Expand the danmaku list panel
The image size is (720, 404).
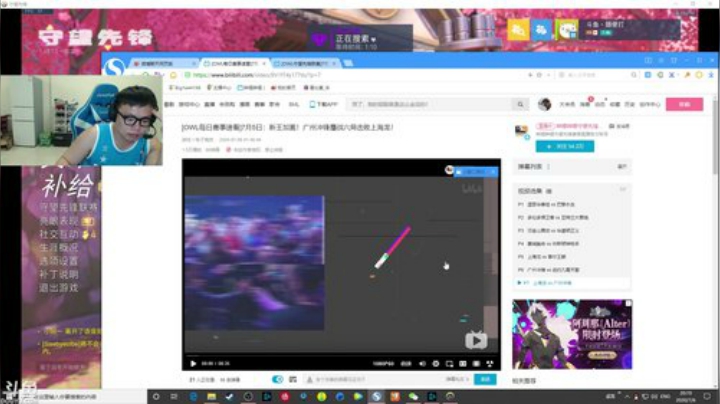pyautogui.click(x=622, y=167)
